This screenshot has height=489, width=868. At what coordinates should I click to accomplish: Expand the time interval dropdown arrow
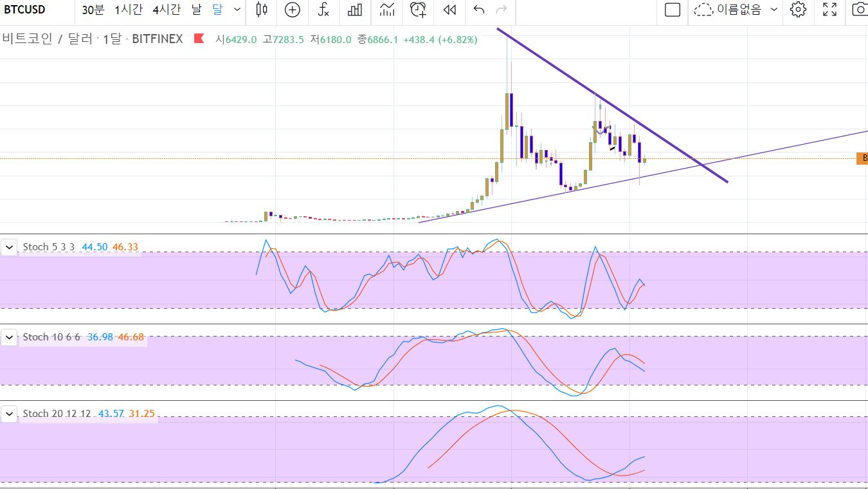click(x=237, y=10)
